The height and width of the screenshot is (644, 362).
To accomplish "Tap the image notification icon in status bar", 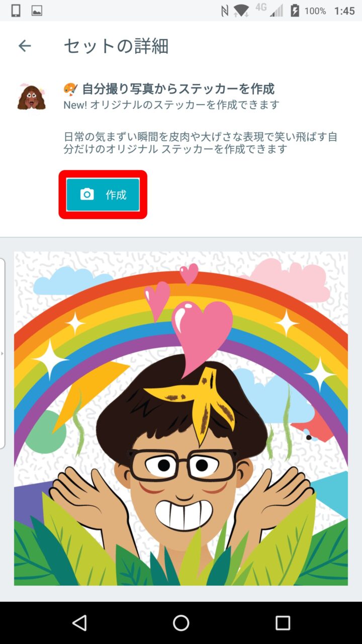I will click(x=37, y=11).
